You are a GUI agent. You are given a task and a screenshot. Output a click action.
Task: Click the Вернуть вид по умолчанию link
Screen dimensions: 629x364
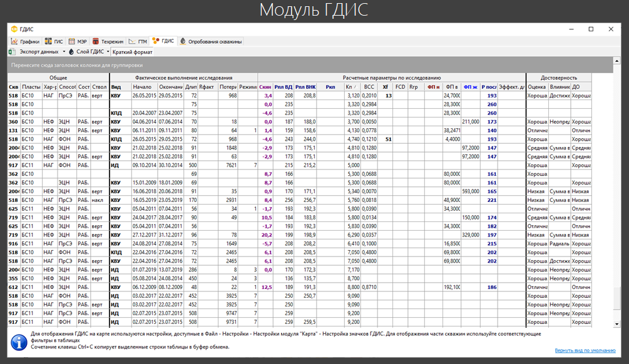pyautogui.click(x=585, y=350)
